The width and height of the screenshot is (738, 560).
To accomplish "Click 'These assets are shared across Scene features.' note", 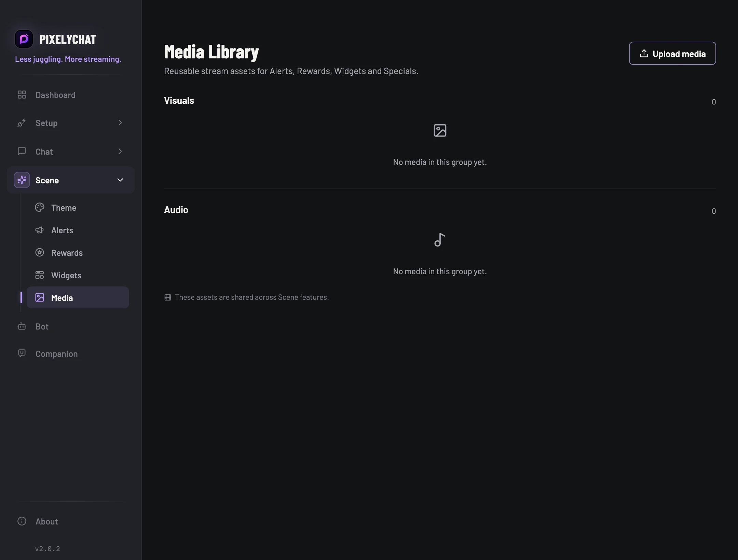I will 252,297.
